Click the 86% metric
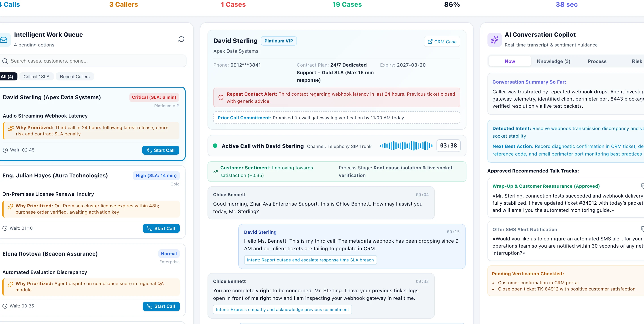This screenshot has width=644, height=324. click(x=452, y=4)
